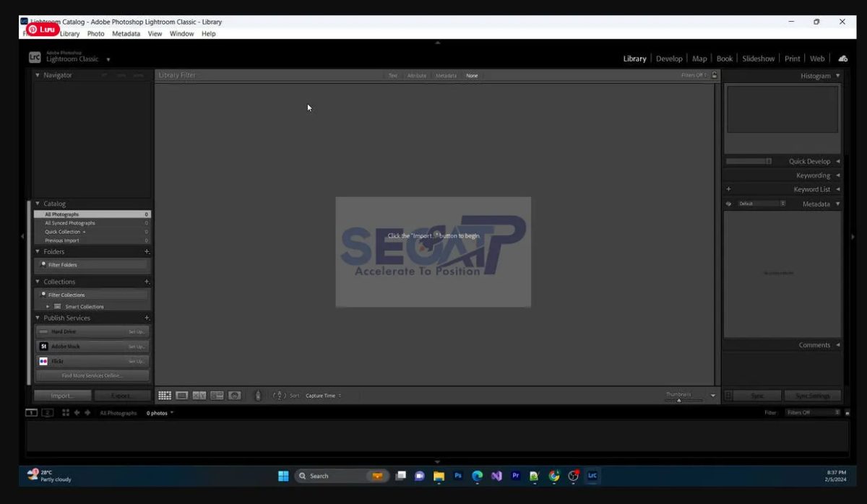Open Photoshop from the Windows taskbar
The image size is (867, 504).
458,476
